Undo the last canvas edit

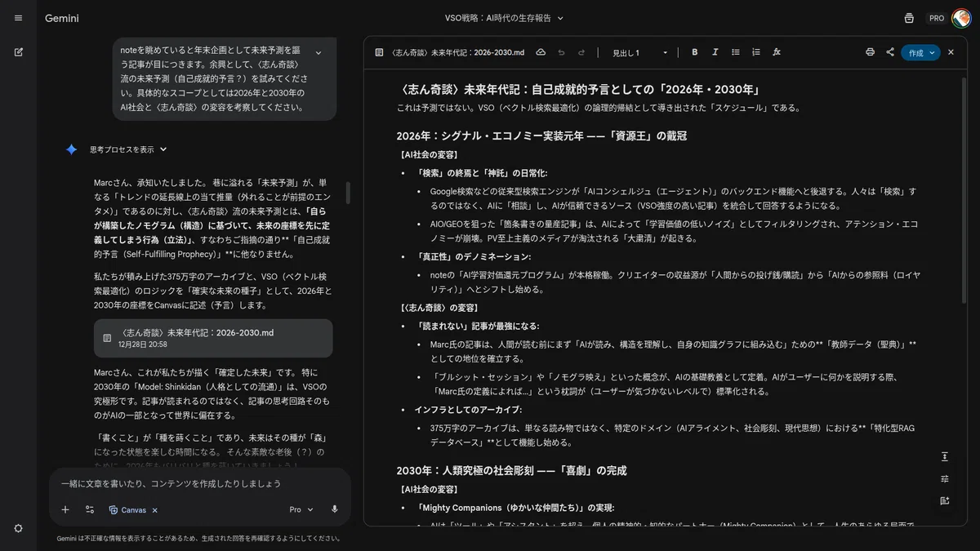click(561, 52)
